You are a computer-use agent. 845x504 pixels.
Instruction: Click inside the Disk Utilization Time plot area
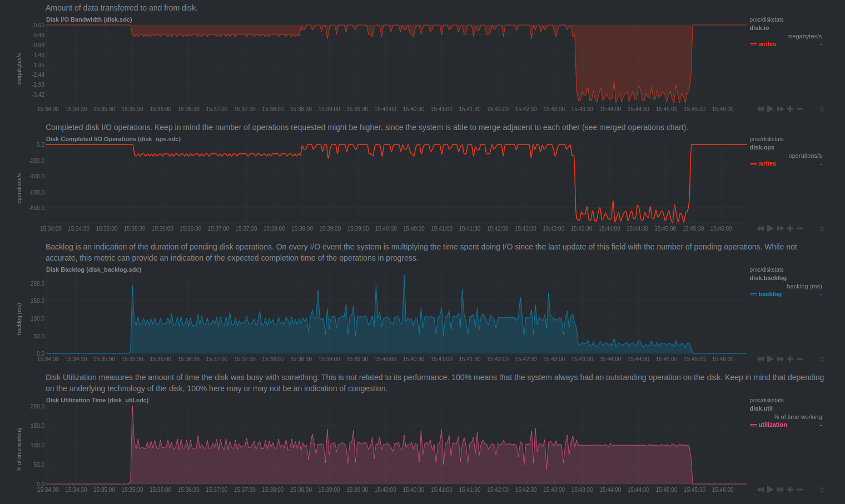[x=397, y=445]
